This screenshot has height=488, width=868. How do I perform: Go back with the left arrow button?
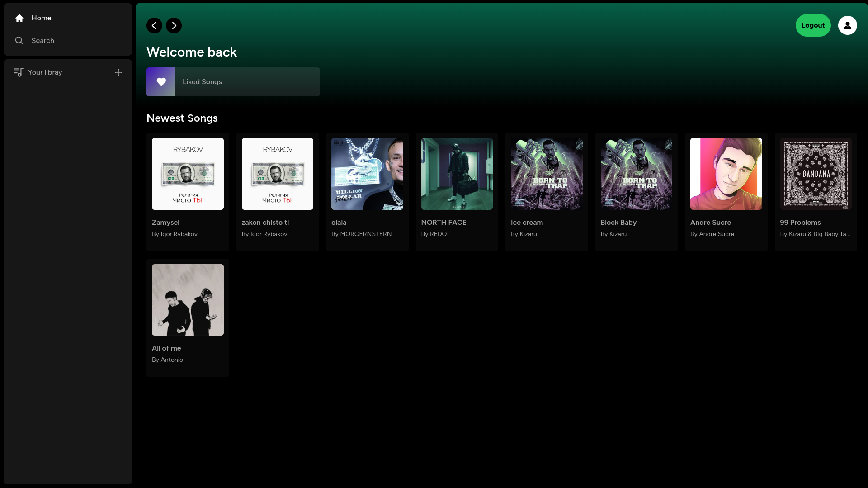[154, 26]
